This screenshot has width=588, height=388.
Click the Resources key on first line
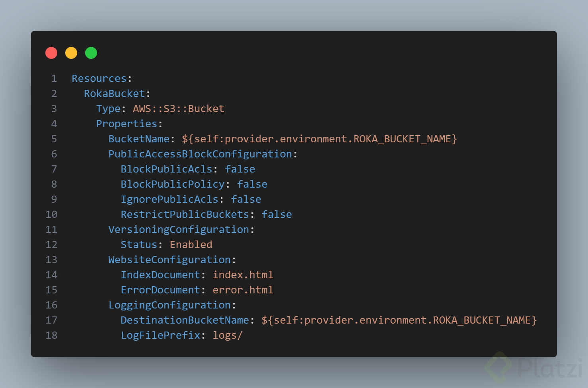coord(99,79)
